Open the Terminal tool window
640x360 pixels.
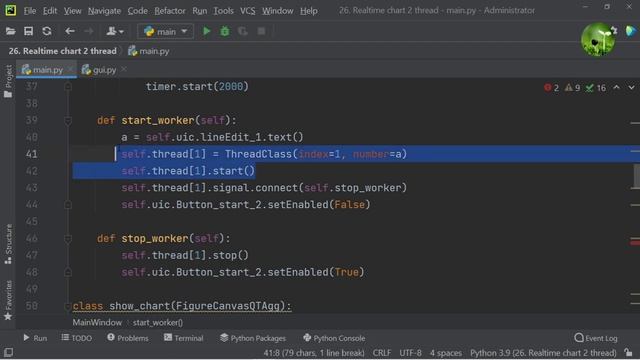(x=183, y=338)
